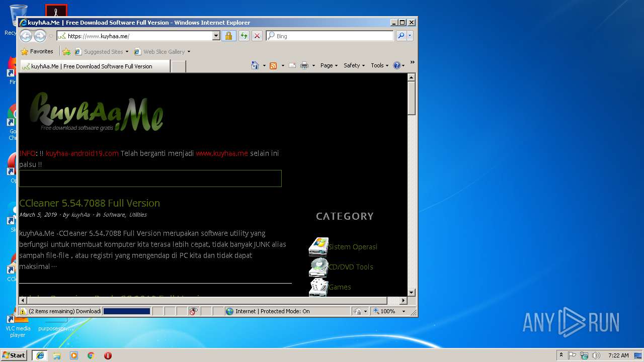The height and width of the screenshot is (362, 644).
Task: Launch the media player taskbar icon
Action: [74, 355]
